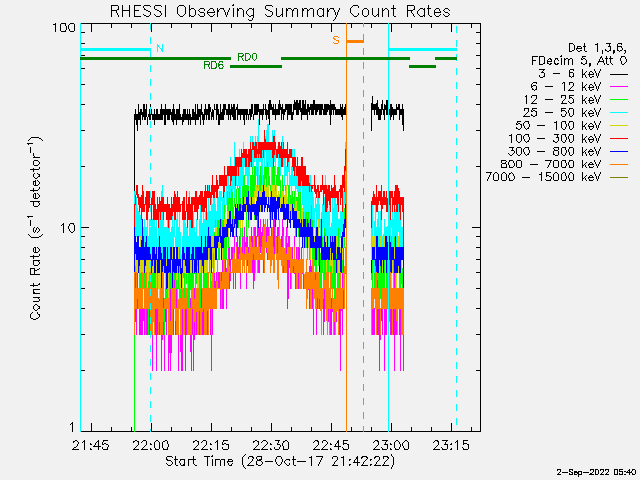Click the blue 300 - 800 keV legend line
640x480 pixels.
pos(619,152)
